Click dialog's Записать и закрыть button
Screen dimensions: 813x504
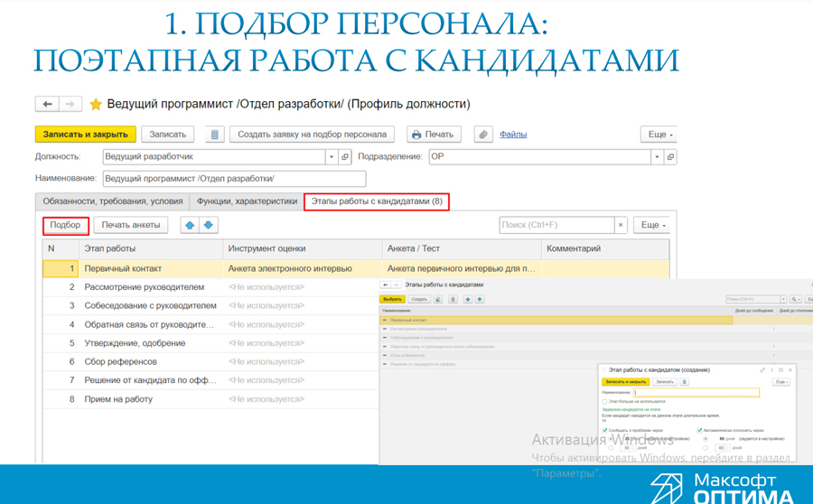625,382
